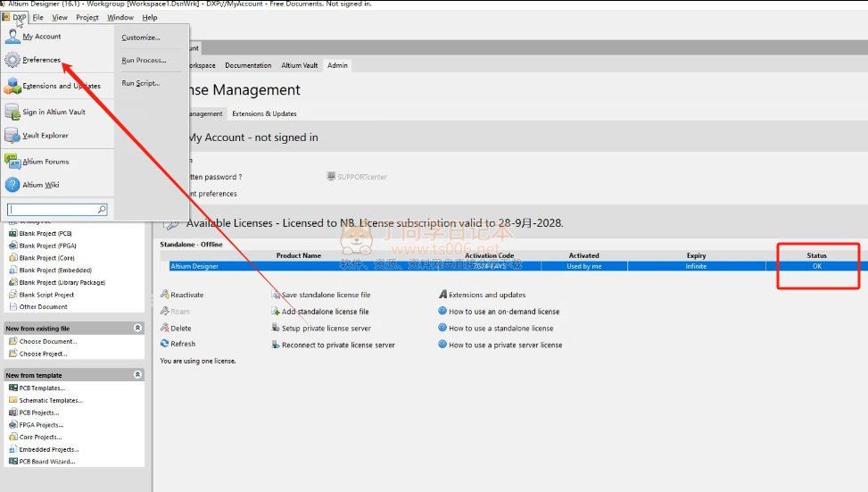Screen dimensions: 868x492
Task: Click the Altium Wiki question mark icon
Action: tap(12, 185)
